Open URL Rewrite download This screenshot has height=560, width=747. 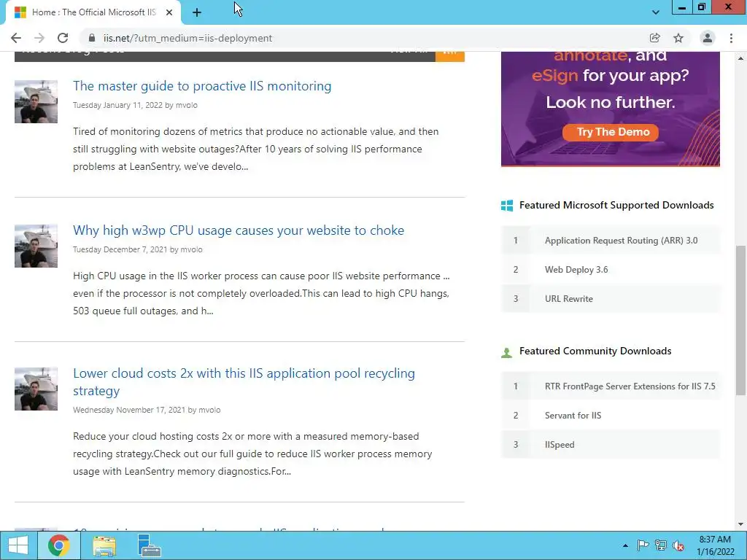(569, 298)
